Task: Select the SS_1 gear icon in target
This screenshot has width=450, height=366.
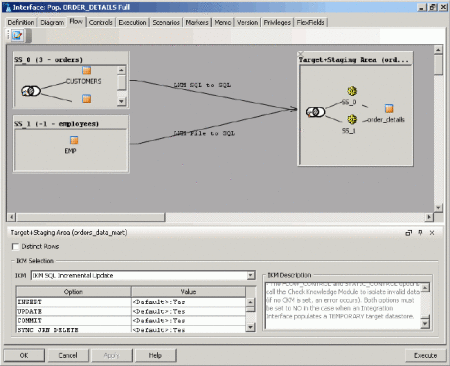Action: (352, 119)
